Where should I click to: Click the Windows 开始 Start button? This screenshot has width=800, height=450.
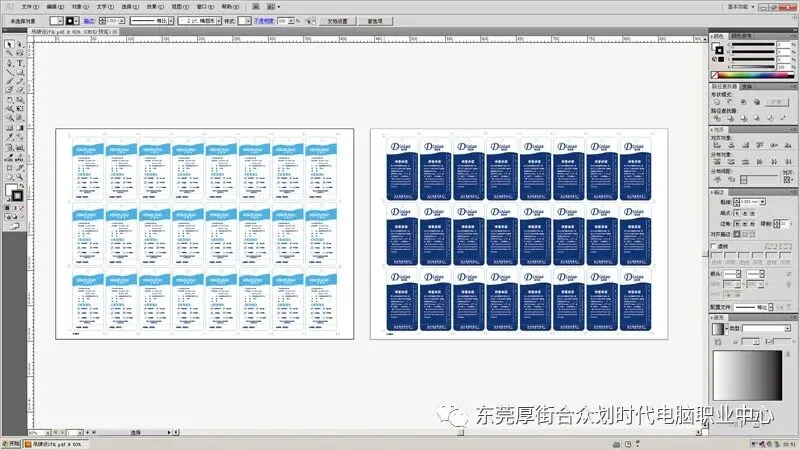coord(11,444)
